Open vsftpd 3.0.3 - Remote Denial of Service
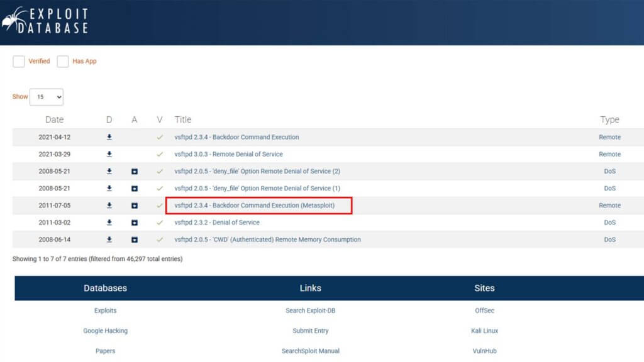The width and height of the screenshot is (644, 362). coord(228,155)
